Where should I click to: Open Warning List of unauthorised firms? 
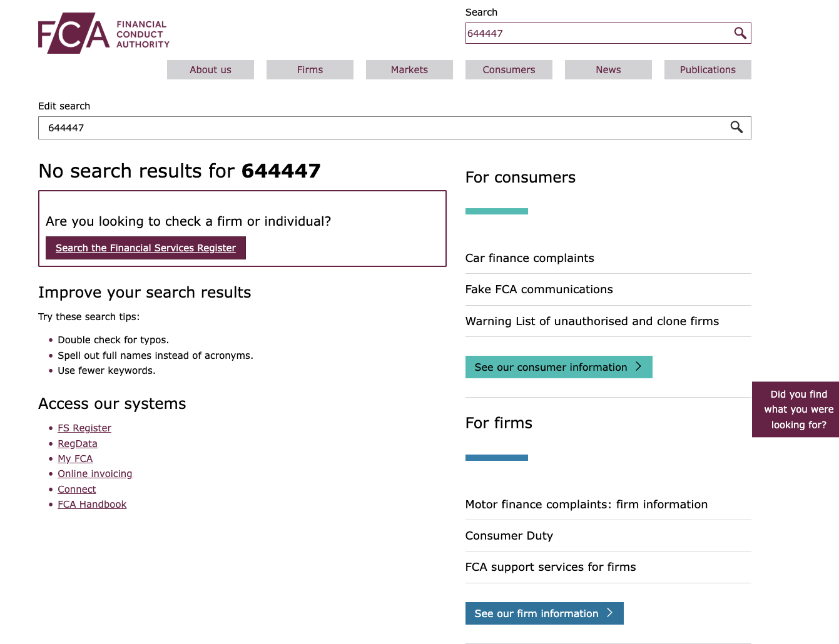(592, 321)
